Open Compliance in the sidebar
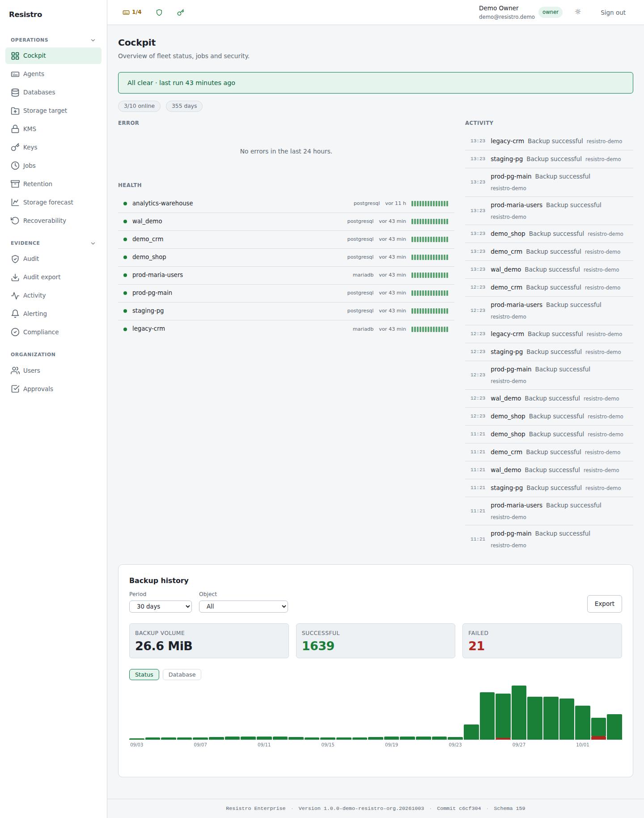Image resolution: width=644 pixels, height=818 pixels. [53, 332]
